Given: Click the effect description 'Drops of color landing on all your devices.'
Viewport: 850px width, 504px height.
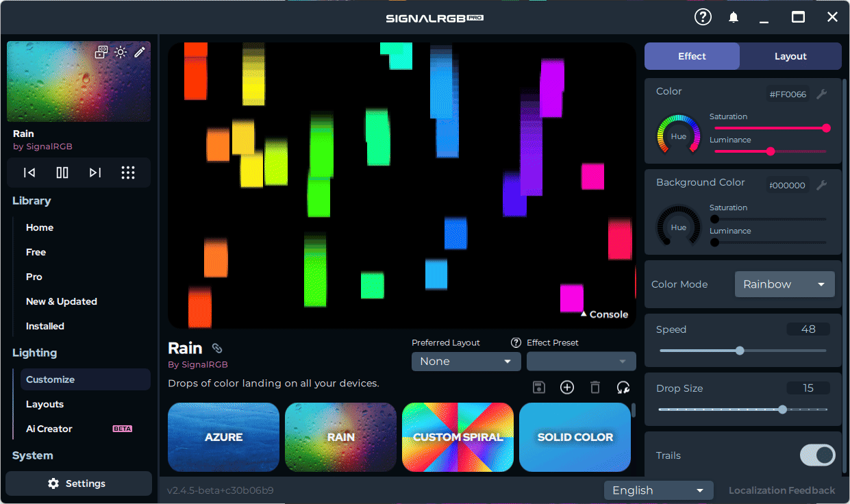Looking at the screenshot, I should 273,383.
